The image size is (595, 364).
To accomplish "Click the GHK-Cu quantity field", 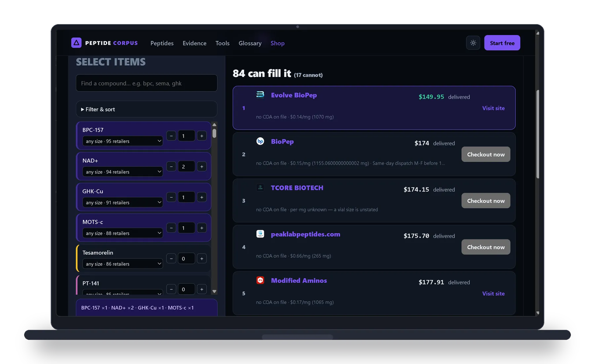I will pos(186,197).
